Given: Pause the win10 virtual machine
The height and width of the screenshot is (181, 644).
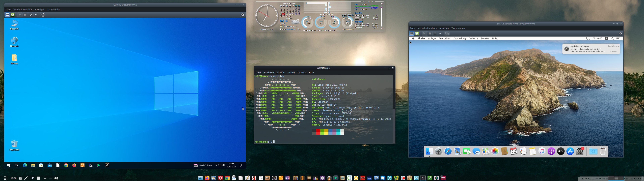Looking at the screenshot, I should (25, 15).
